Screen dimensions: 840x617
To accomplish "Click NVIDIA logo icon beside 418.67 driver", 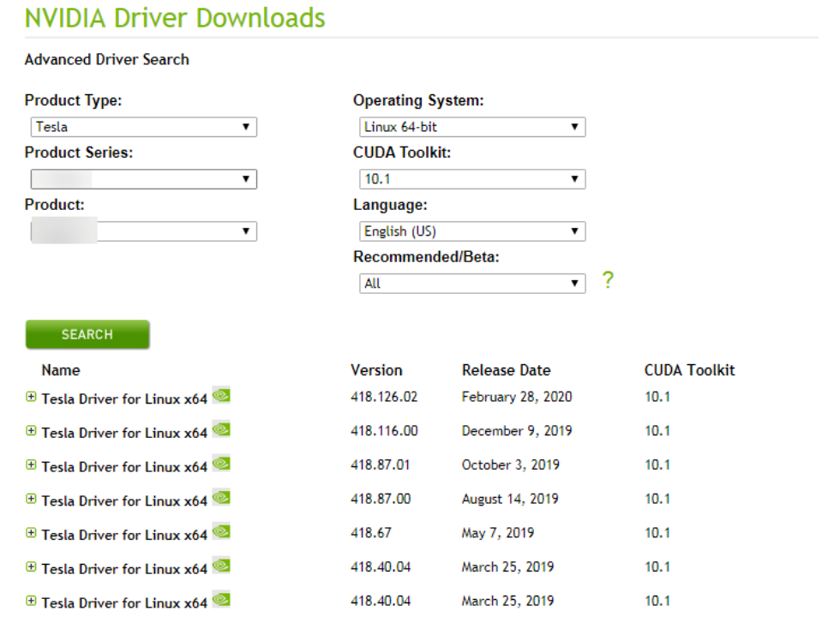I will click(221, 531).
